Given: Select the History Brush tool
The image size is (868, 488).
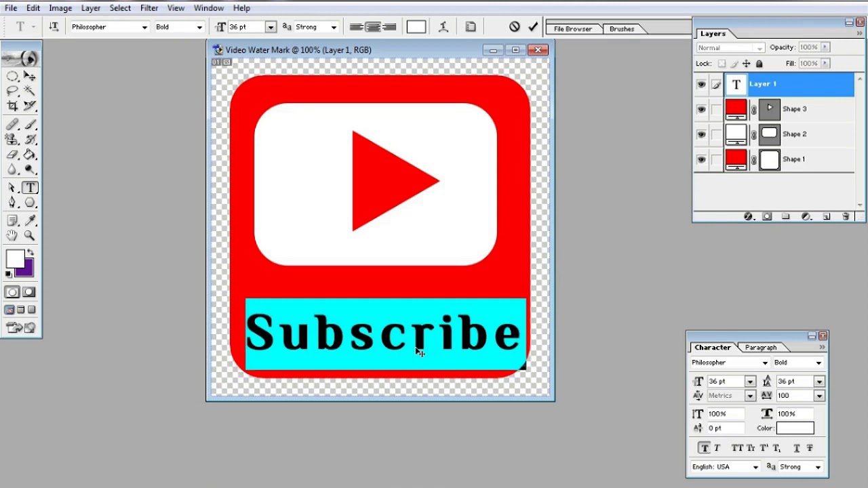Looking at the screenshot, I should pyautogui.click(x=30, y=140).
